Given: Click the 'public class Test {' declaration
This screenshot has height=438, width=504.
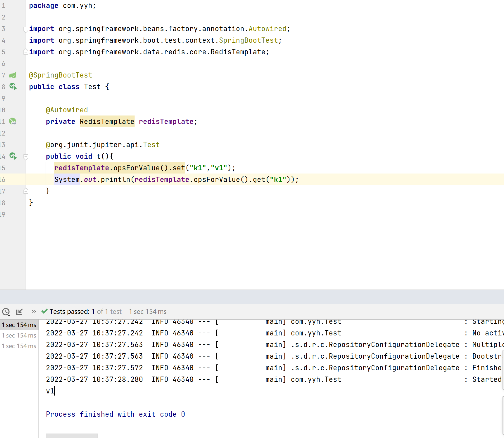Looking at the screenshot, I should tap(69, 87).
